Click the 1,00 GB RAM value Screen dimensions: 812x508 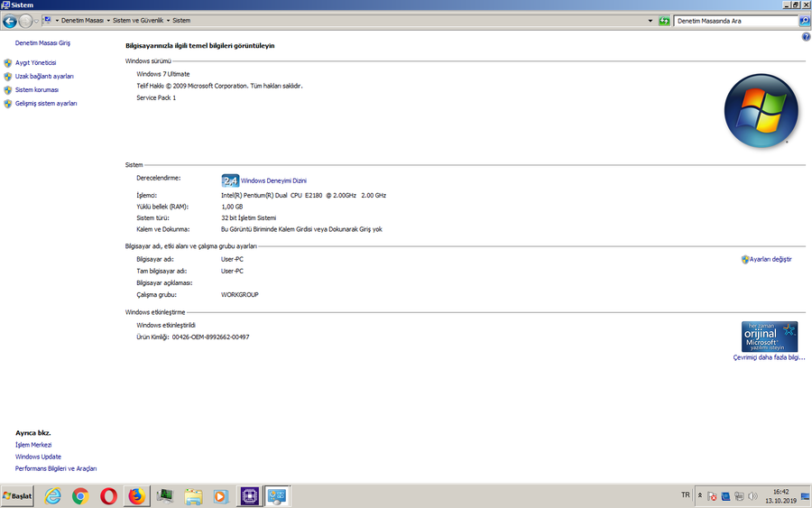(232, 207)
